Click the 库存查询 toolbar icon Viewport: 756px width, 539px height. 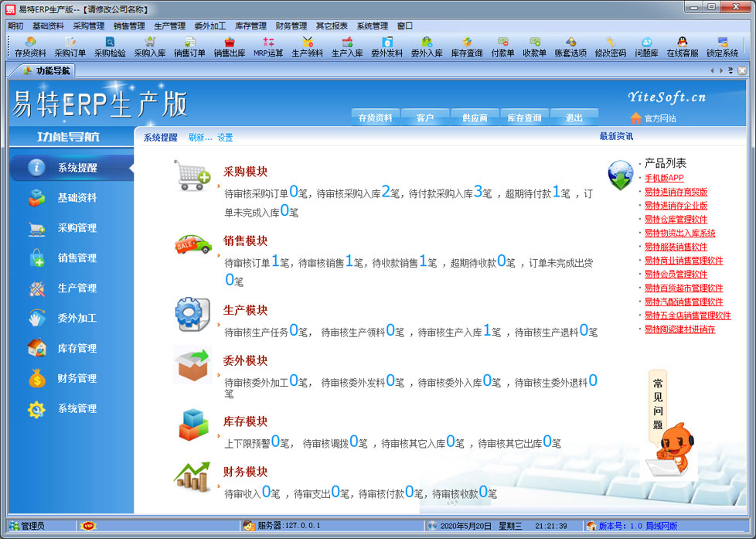[x=467, y=47]
